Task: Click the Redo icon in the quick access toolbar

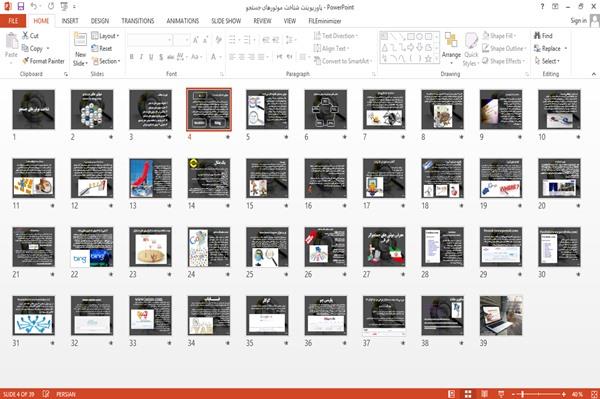Action: [51, 7]
